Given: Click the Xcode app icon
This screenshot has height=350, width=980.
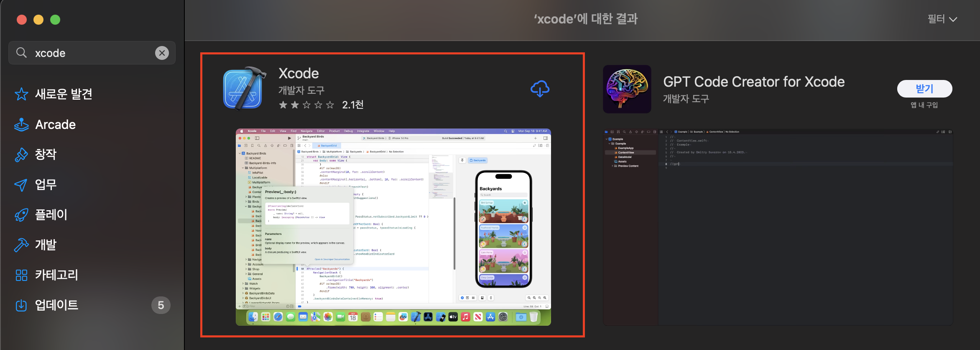Looking at the screenshot, I should 244,88.
